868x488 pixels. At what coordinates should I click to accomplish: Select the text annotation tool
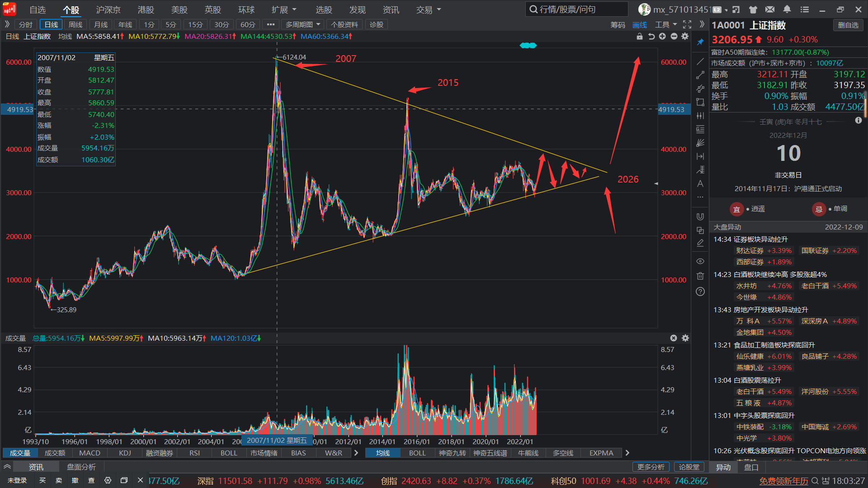700,183
